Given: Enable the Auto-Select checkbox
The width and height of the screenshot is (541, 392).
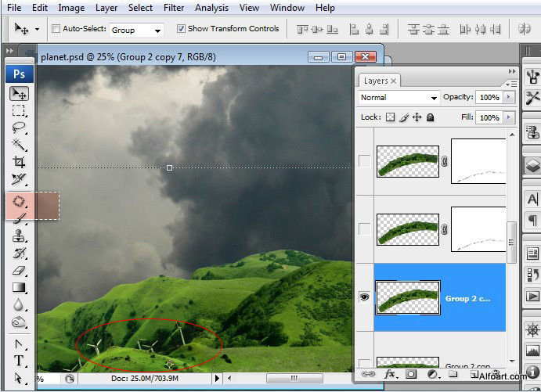Looking at the screenshot, I should [56, 29].
